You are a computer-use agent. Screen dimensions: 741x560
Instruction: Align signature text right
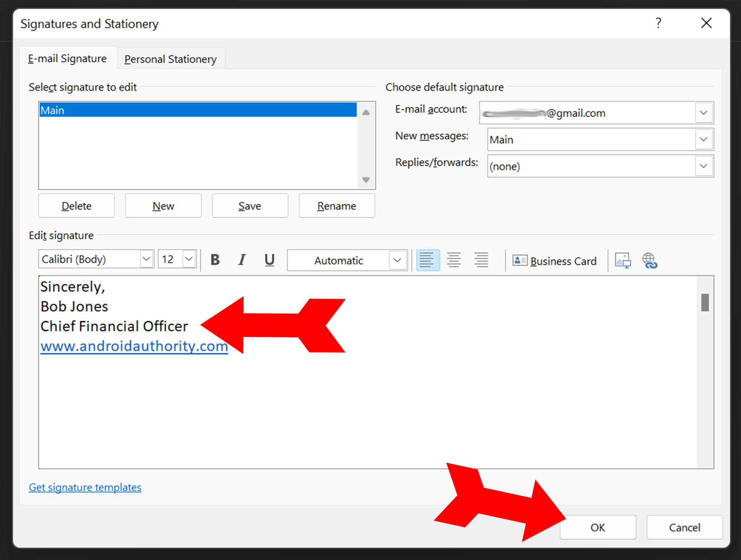click(x=481, y=260)
